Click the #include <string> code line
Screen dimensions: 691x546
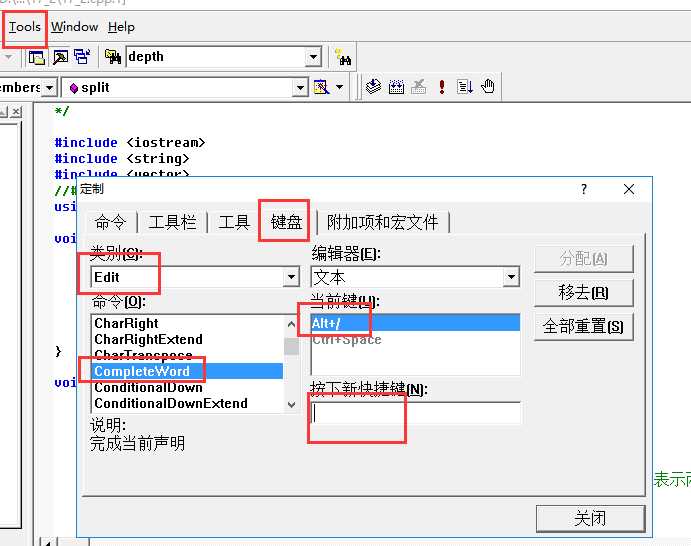tap(122, 158)
